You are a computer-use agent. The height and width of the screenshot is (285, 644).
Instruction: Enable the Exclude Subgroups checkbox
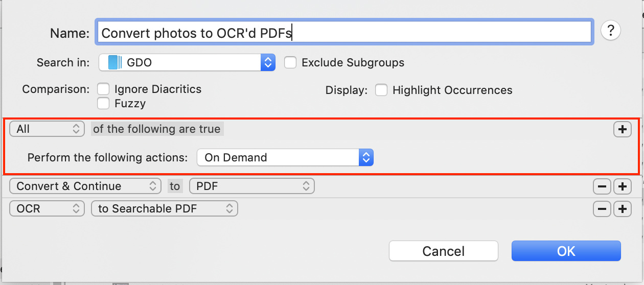(x=290, y=63)
